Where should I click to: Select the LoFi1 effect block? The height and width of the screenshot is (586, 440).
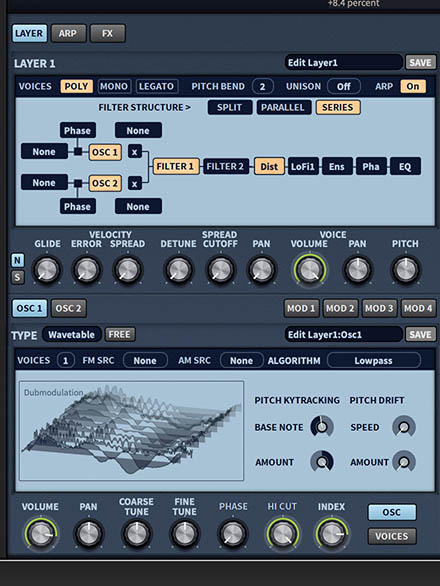point(303,166)
